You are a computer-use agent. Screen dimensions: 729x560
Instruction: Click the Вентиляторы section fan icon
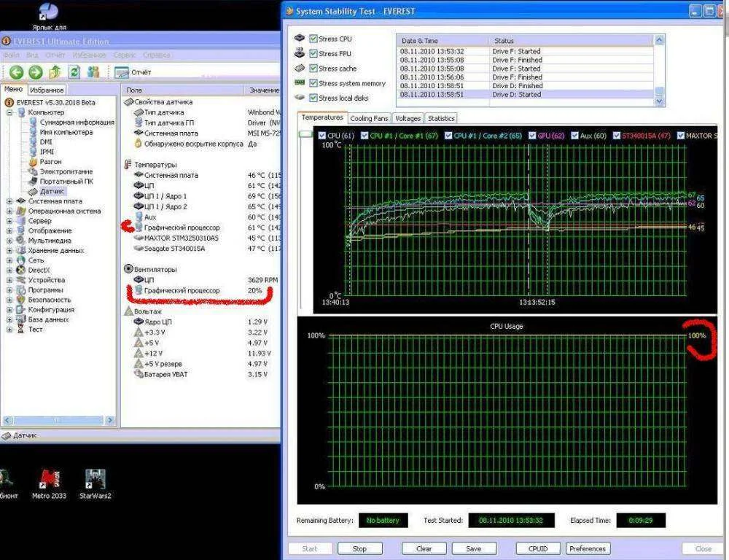coord(128,269)
